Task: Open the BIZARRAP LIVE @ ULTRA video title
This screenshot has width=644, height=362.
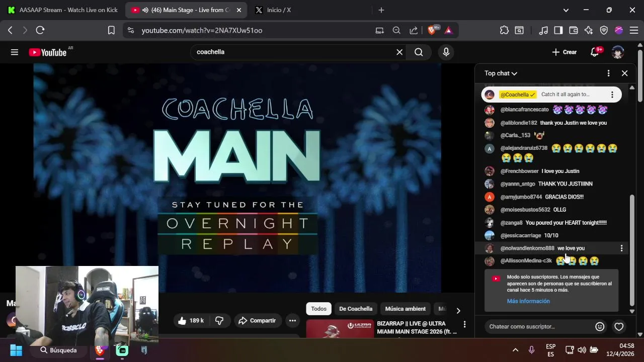Action: point(417,328)
